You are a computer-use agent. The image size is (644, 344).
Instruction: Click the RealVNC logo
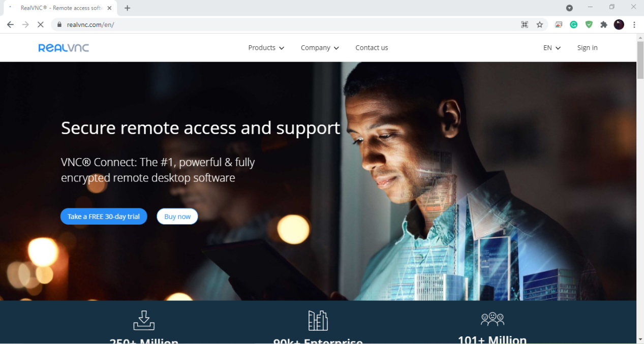pyautogui.click(x=64, y=48)
